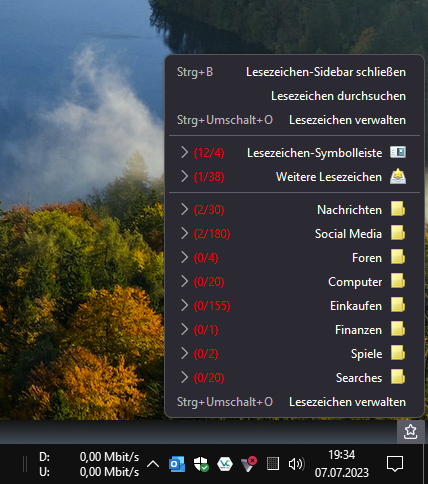Click the network speed D:/U: meter
Image resolution: width=428 pixels, height=484 pixels.
point(89,464)
